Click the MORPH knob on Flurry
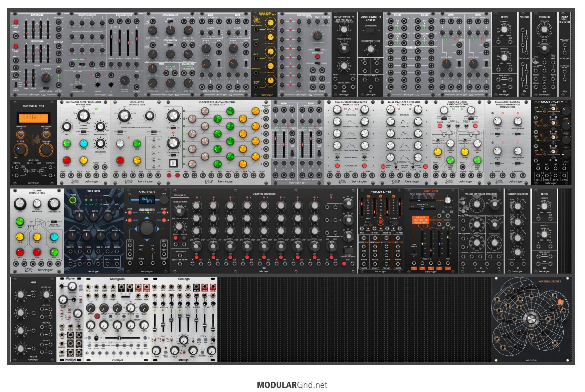 tap(72, 286)
